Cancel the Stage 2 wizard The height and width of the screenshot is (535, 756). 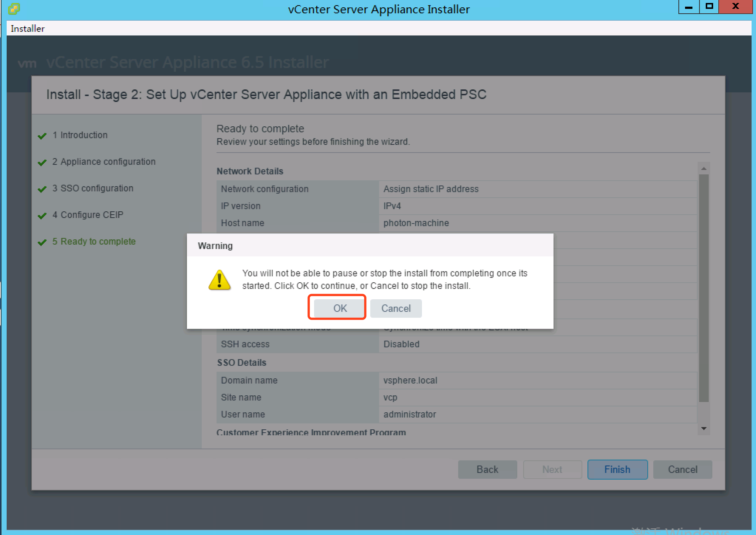(682, 469)
